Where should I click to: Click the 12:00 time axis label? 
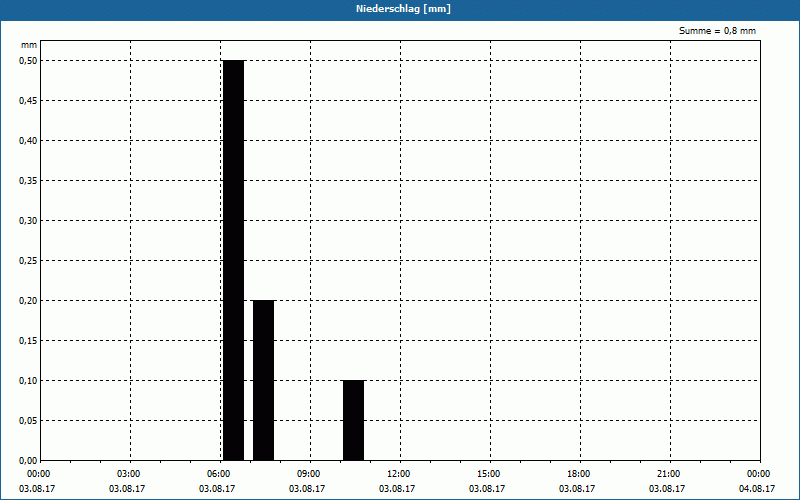coord(398,474)
